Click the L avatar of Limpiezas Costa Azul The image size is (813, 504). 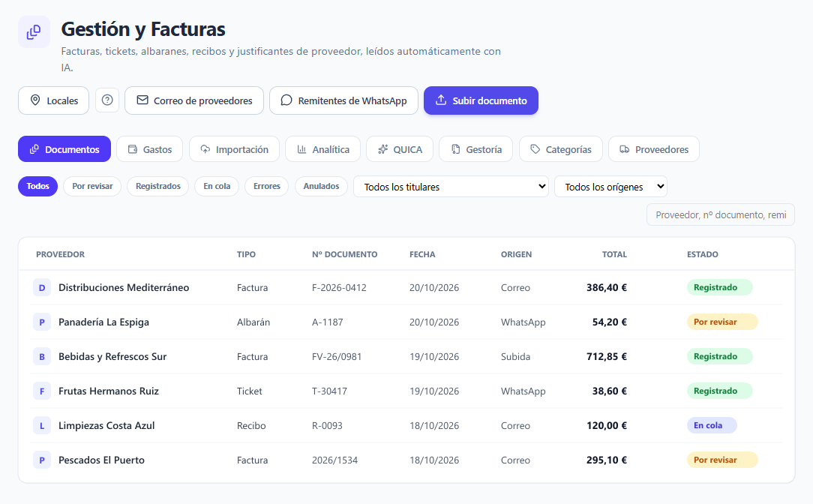point(42,425)
